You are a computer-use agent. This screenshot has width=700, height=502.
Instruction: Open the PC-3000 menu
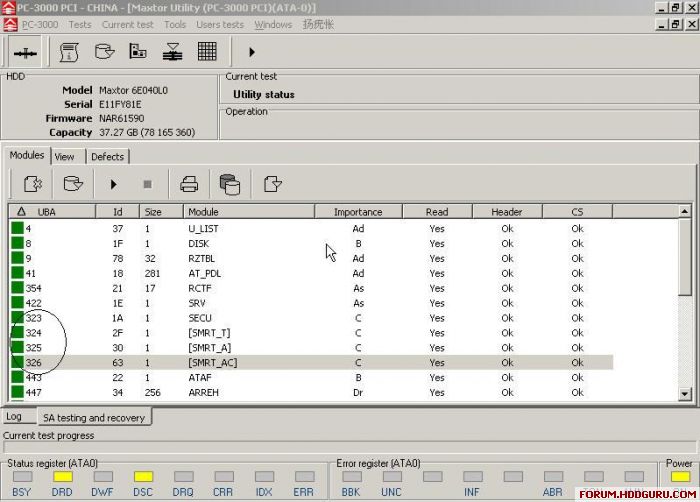point(40,25)
